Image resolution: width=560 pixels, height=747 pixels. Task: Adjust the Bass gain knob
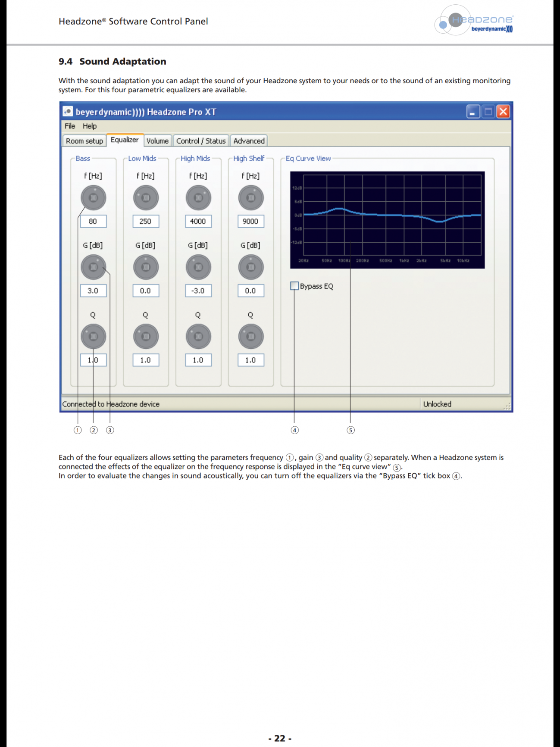coord(93,267)
